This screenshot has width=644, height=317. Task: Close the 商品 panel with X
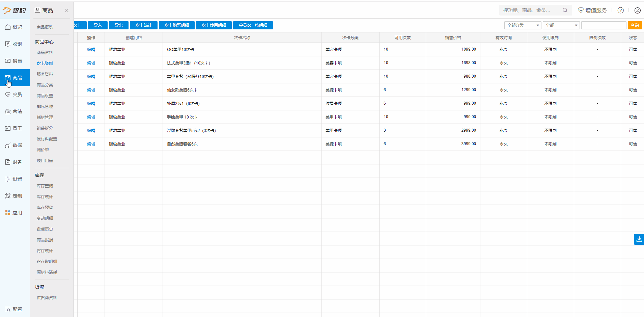[x=67, y=10]
